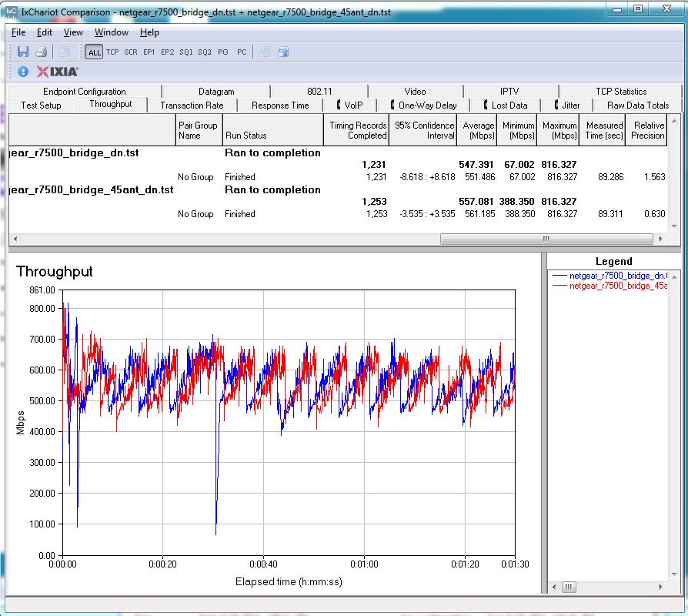Select red netgear_r7500_bridge_45a legend entry
688x616 pixels.
click(610, 286)
